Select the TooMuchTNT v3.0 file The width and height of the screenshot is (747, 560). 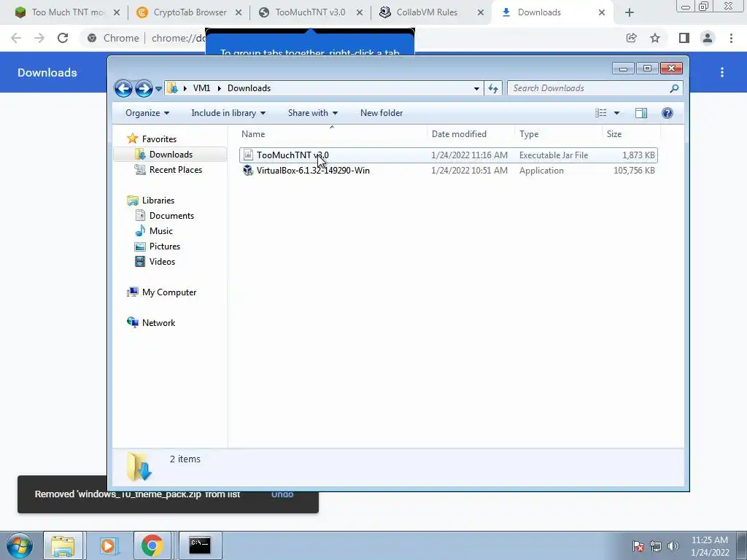448,155
